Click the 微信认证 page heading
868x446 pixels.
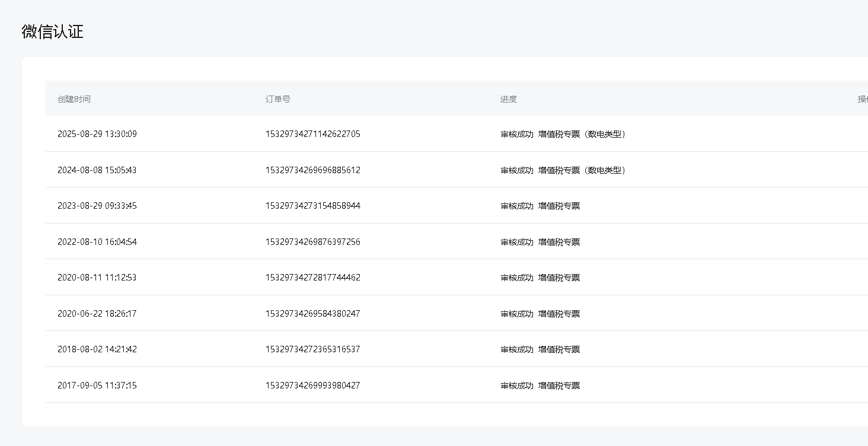point(53,31)
